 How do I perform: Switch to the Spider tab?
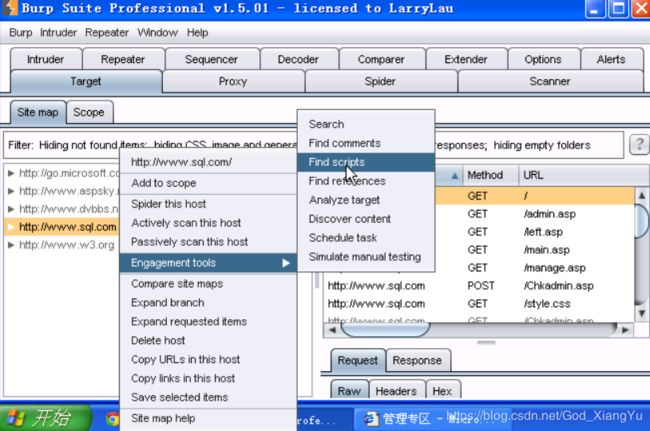380,81
